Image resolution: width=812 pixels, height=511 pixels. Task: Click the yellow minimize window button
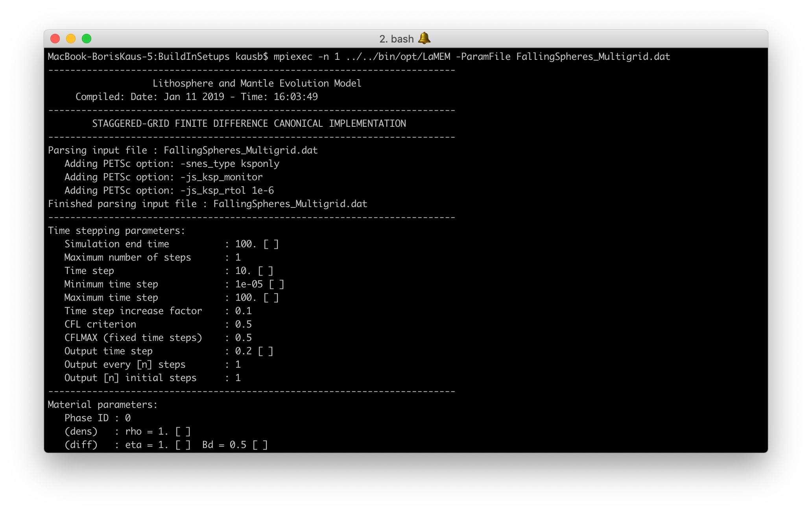click(x=71, y=39)
